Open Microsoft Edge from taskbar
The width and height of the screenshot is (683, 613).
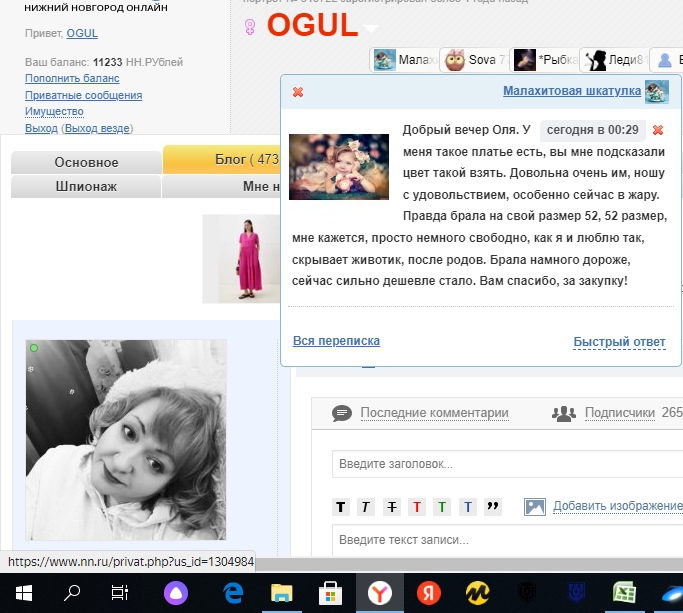pyautogui.click(x=233, y=593)
